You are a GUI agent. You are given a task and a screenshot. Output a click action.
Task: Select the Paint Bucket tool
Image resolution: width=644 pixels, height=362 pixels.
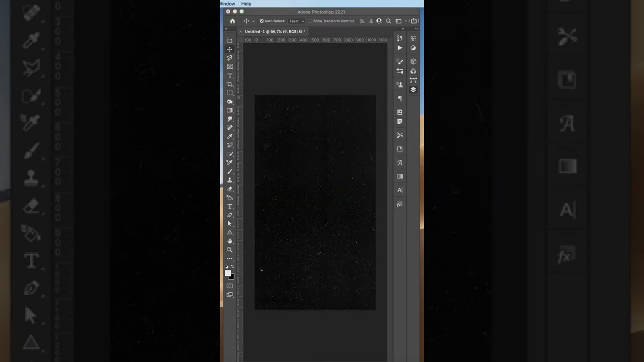pyautogui.click(x=229, y=198)
